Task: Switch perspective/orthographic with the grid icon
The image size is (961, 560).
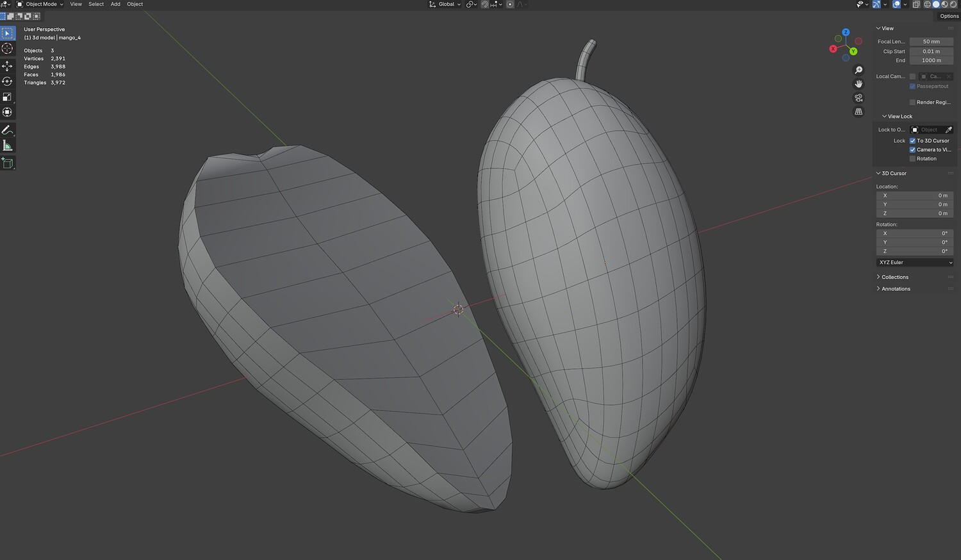Action: (x=858, y=111)
